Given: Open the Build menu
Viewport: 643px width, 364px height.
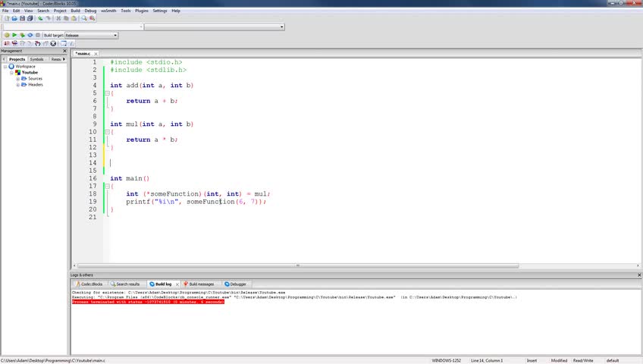Looking at the screenshot, I should pyautogui.click(x=76, y=11).
